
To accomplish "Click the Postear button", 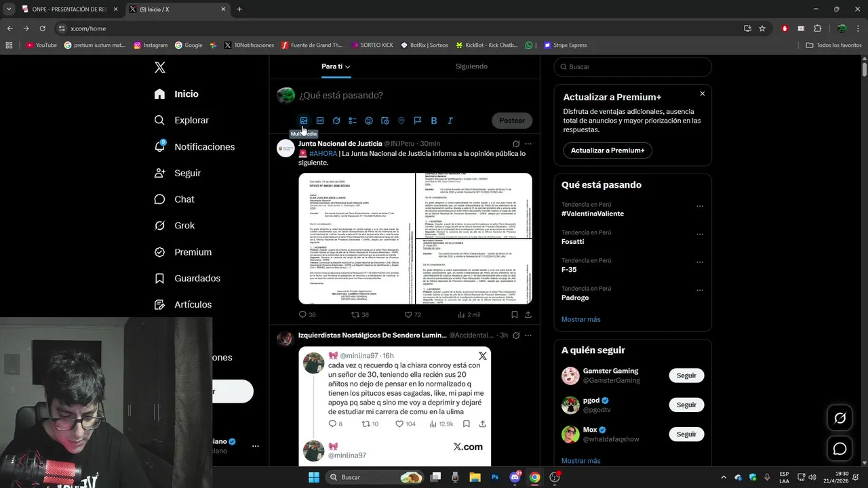I will click(512, 121).
